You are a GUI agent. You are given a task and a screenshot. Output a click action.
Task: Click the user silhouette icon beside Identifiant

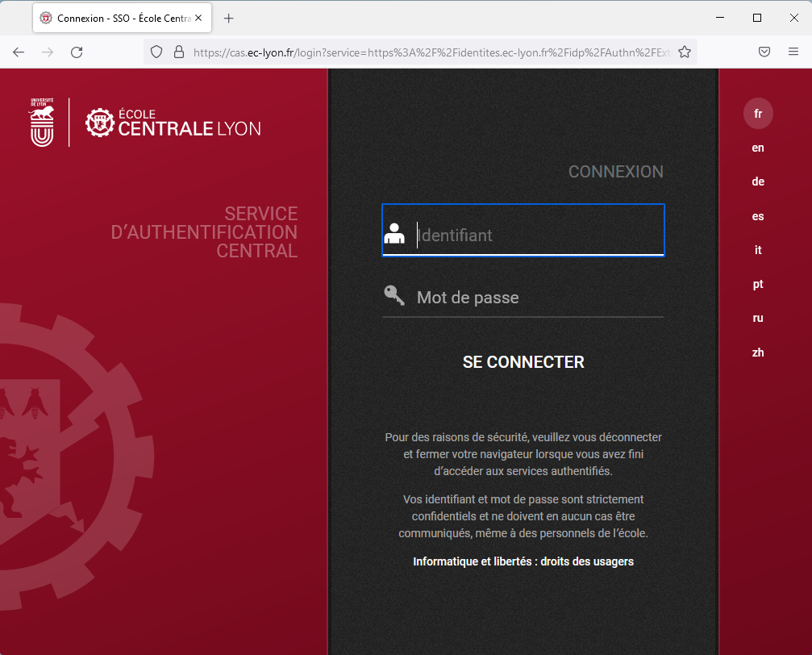click(x=396, y=234)
